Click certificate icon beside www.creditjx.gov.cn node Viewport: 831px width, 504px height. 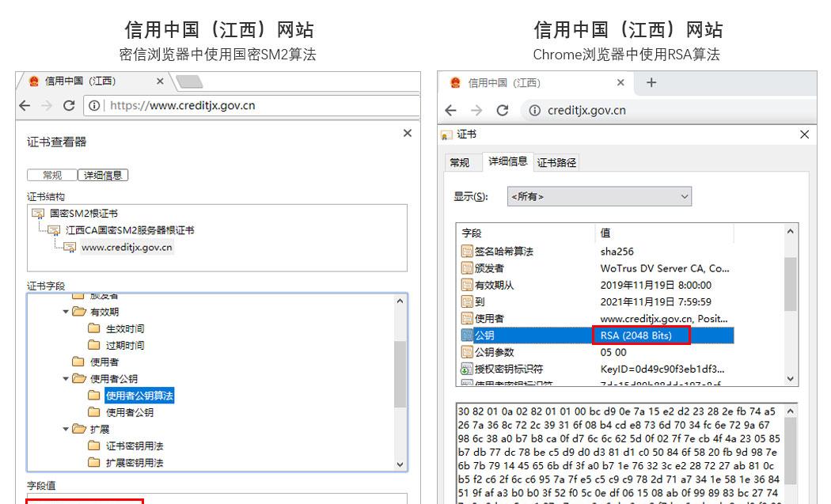click(70, 247)
